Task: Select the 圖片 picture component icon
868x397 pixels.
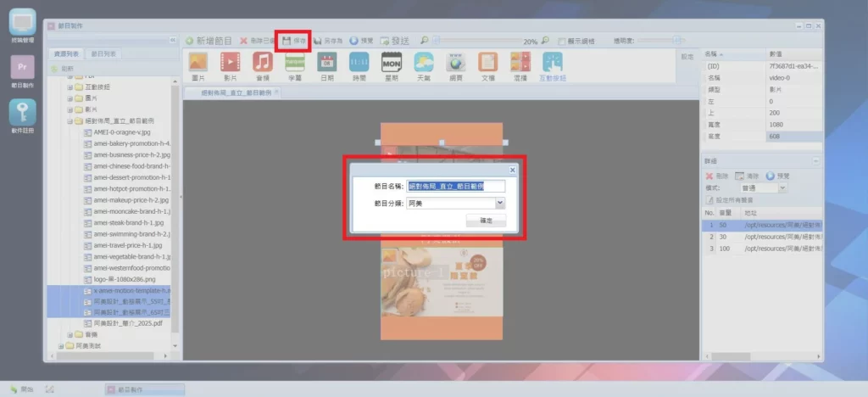Action: coord(198,62)
